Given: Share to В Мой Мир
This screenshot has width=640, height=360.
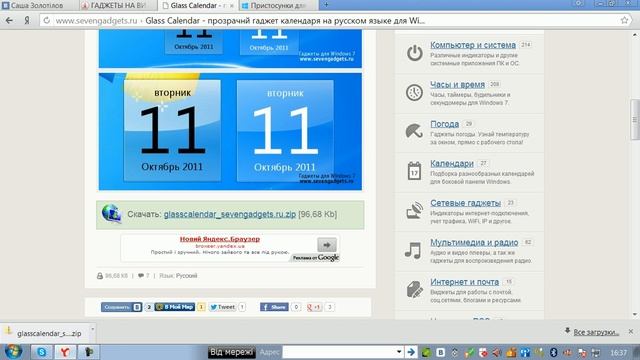Looking at the screenshot, I should tap(175, 307).
